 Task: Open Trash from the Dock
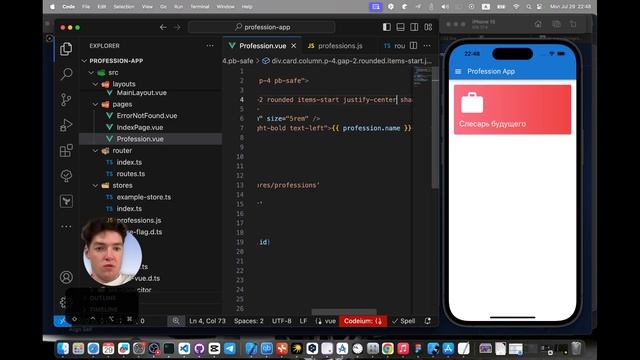pyautogui.click(x=576, y=348)
